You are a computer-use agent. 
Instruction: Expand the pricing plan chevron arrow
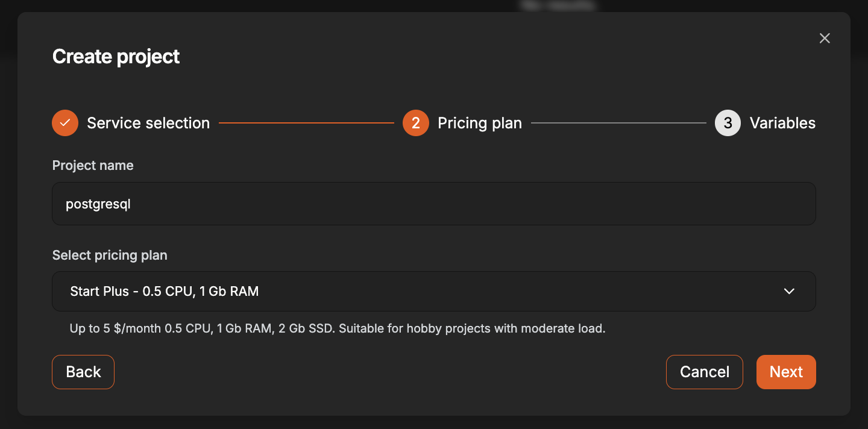point(789,291)
